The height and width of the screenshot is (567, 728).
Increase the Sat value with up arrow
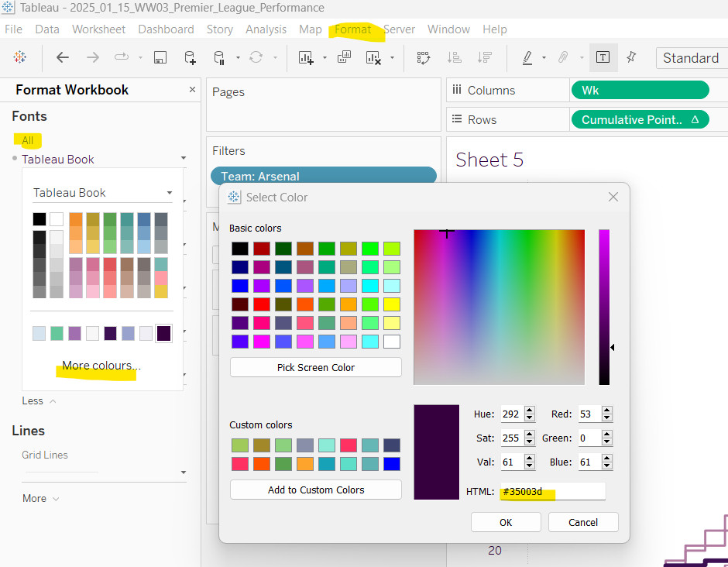tap(529, 434)
